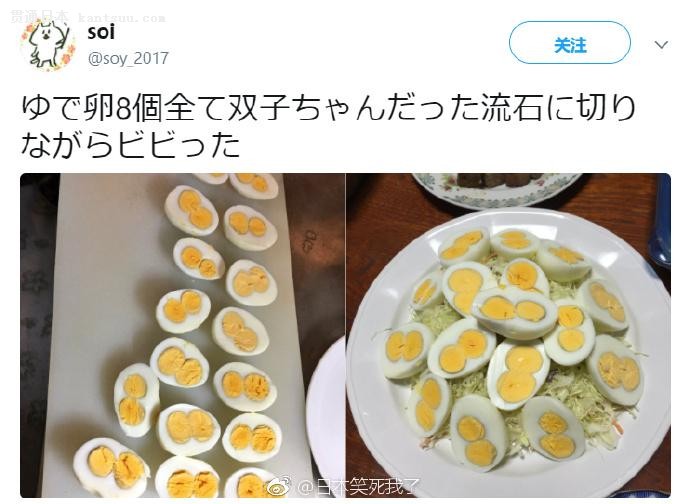Open soi's profile avatar picture
This screenshot has width=690, height=504.
point(48,45)
